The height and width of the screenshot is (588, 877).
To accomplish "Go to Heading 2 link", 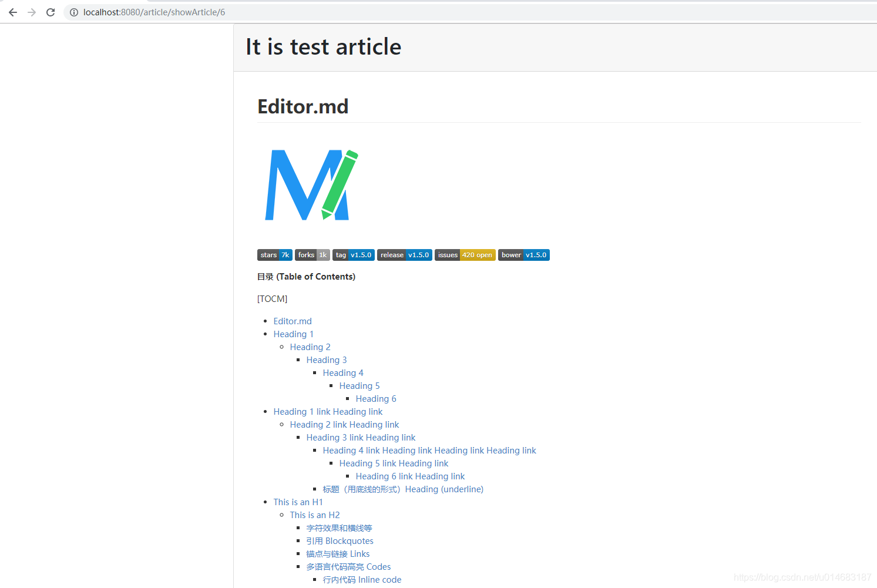I will pyautogui.click(x=310, y=347).
